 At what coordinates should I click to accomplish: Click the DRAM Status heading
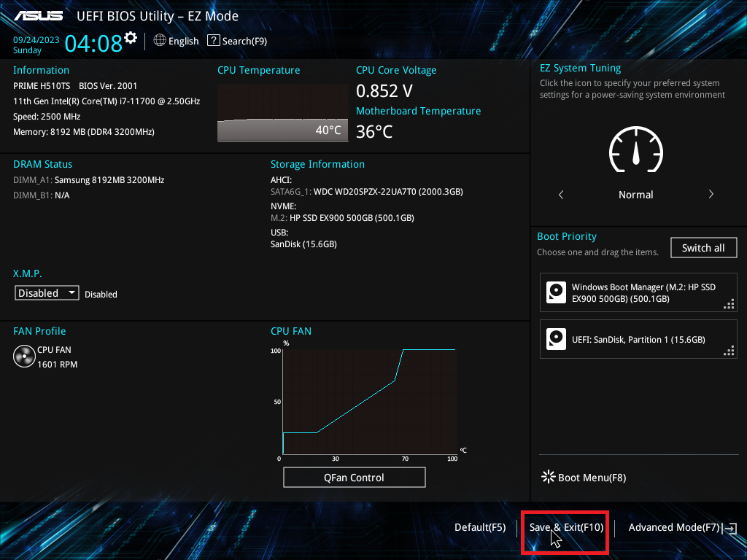[43, 164]
